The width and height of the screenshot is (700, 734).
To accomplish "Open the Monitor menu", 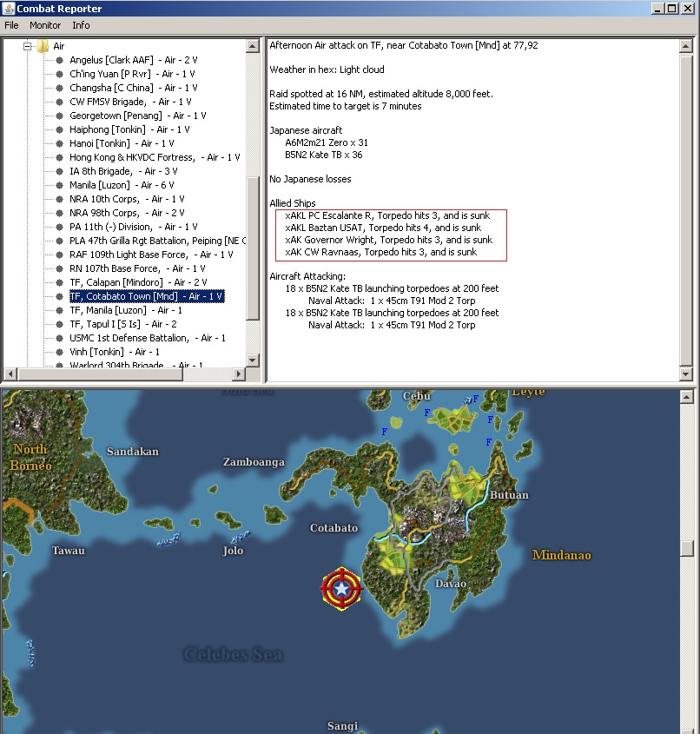I will (45, 25).
